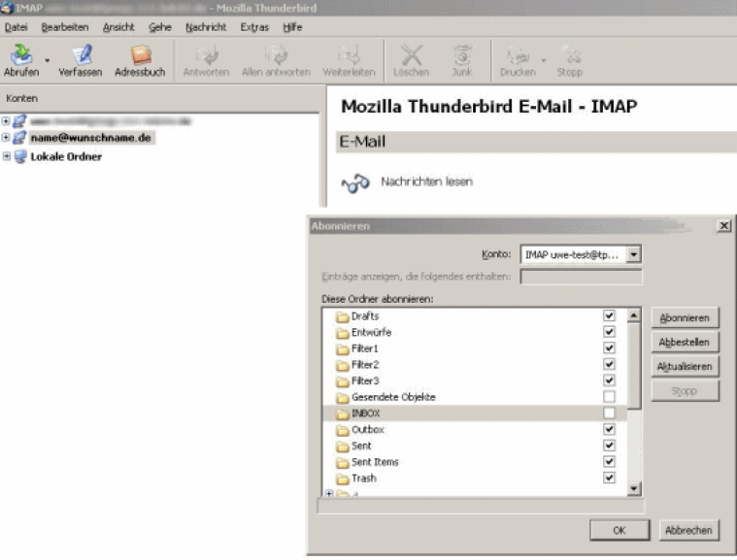Uncheck the Drafts subscription checkbox

[609, 315]
